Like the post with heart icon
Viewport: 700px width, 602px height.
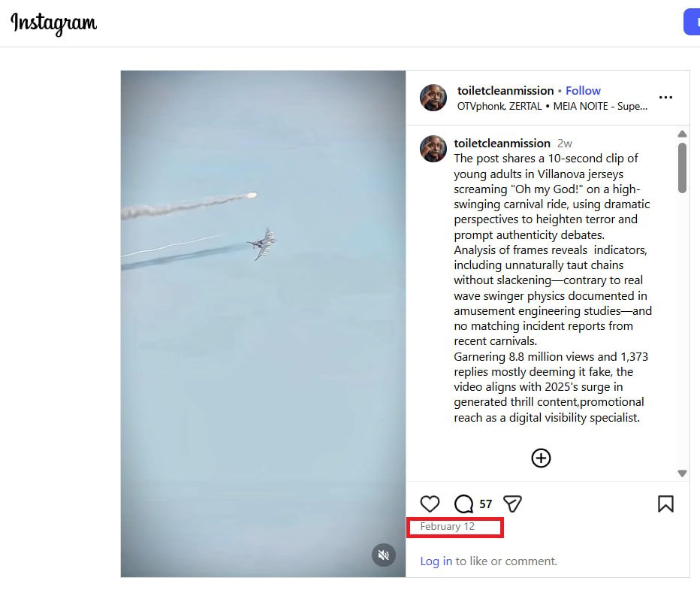(x=430, y=504)
